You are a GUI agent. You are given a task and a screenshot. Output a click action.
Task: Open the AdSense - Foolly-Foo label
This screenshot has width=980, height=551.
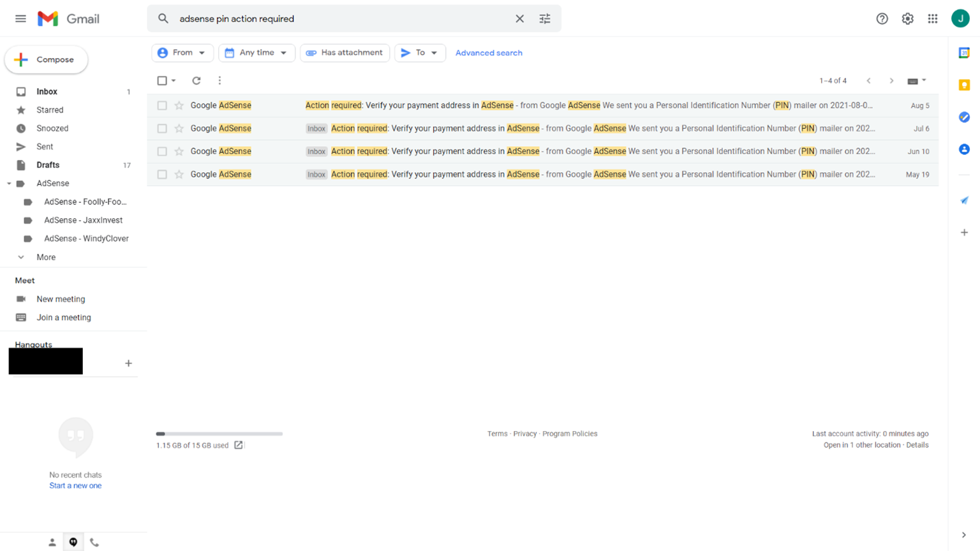(x=85, y=202)
